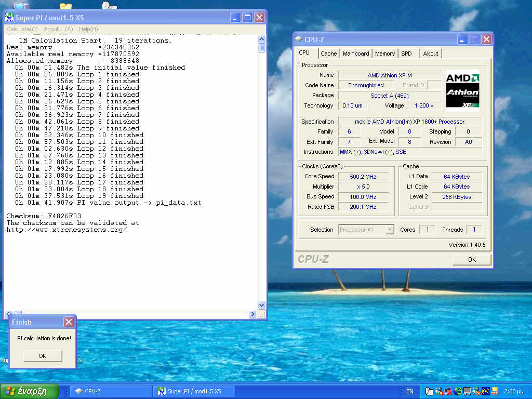
Task: Click the Specification field 'mobile AMD Athlon(tm) XP 1600+ Processor'
Action: pos(409,122)
